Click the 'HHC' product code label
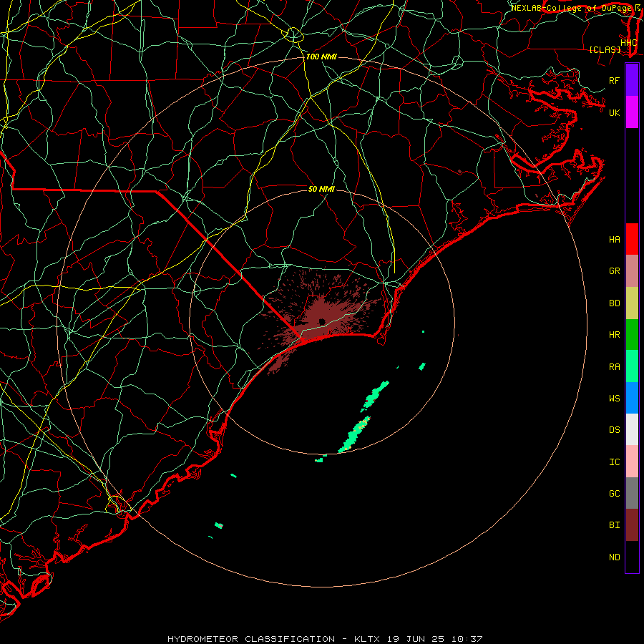 pyautogui.click(x=629, y=43)
